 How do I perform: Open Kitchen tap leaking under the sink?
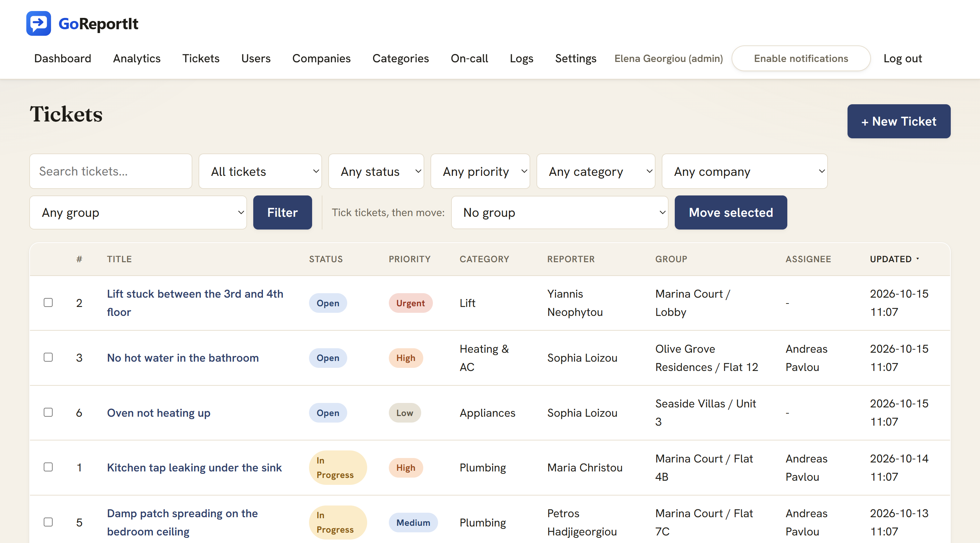(x=194, y=467)
